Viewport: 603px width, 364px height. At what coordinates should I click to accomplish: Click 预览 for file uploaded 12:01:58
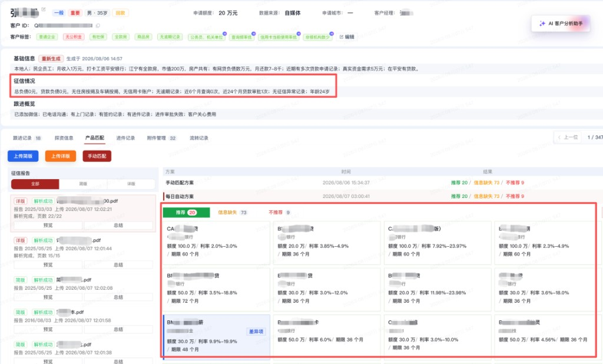[x=48, y=329]
